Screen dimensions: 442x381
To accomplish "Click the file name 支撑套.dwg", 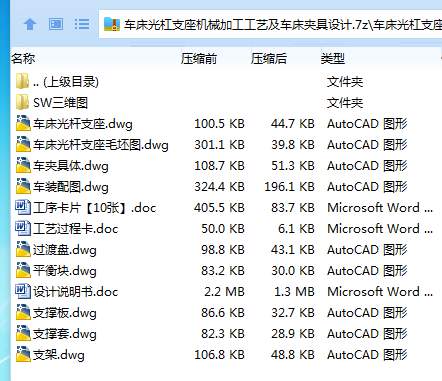I will (65, 334).
